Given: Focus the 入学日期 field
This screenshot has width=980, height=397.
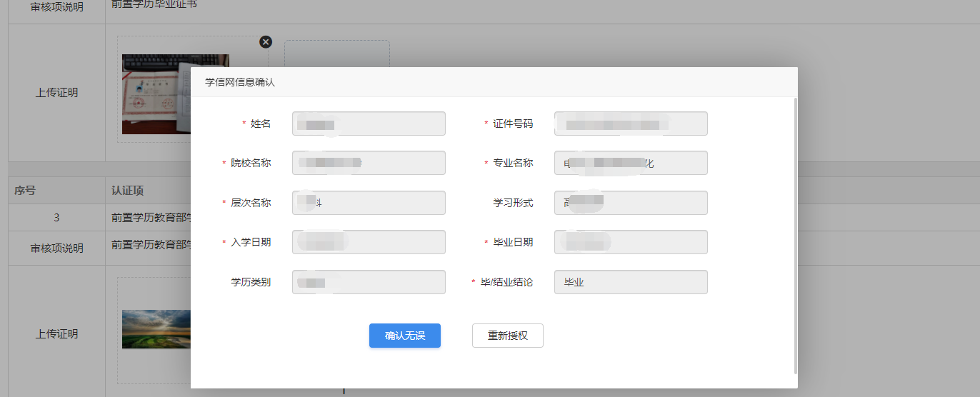Looking at the screenshot, I should pyautogui.click(x=369, y=242).
